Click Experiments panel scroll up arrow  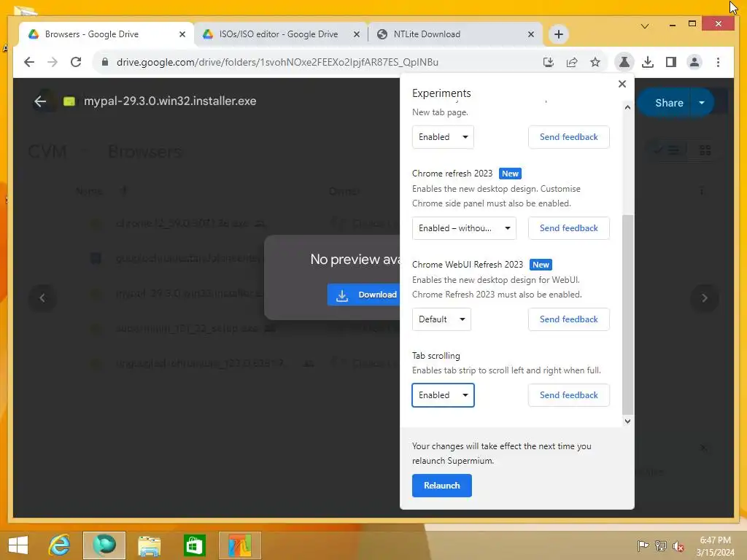click(627, 108)
